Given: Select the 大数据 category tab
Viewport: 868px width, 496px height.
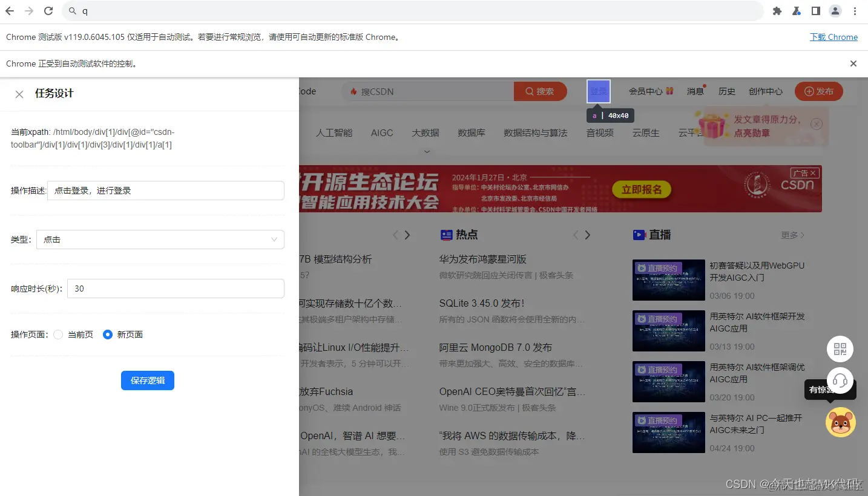Looking at the screenshot, I should 426,132.
